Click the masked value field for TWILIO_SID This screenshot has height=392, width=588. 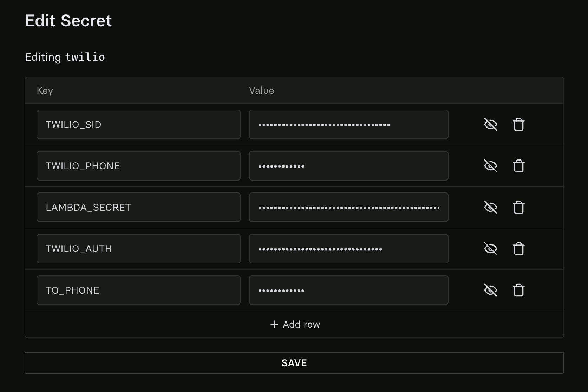[x=348, y=124]
